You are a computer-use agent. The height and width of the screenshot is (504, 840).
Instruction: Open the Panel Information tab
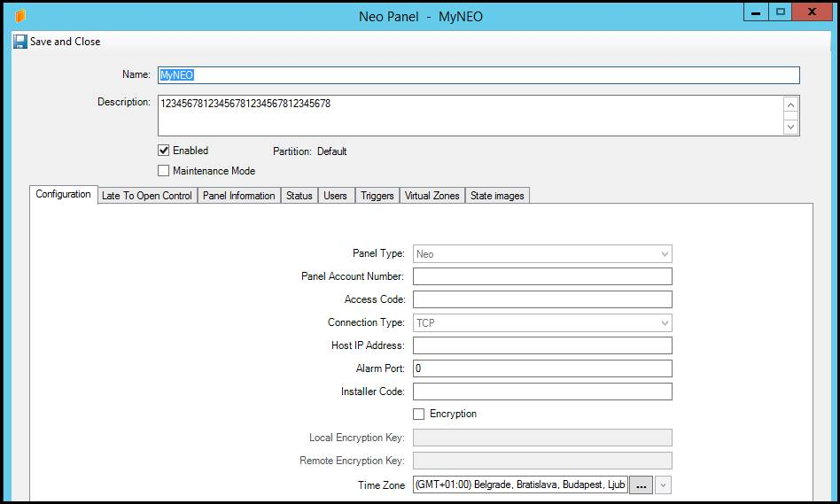pyautogui.click(x=238, y=196)
